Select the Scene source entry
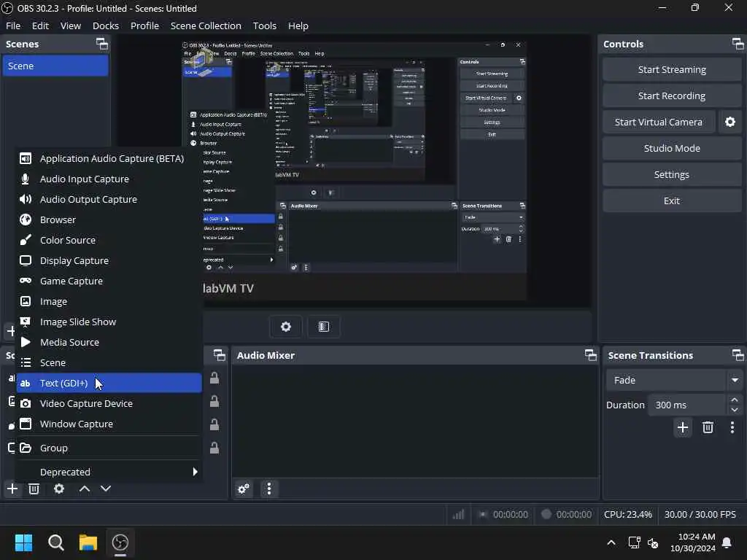747x560 pixels. pos(109,363)
